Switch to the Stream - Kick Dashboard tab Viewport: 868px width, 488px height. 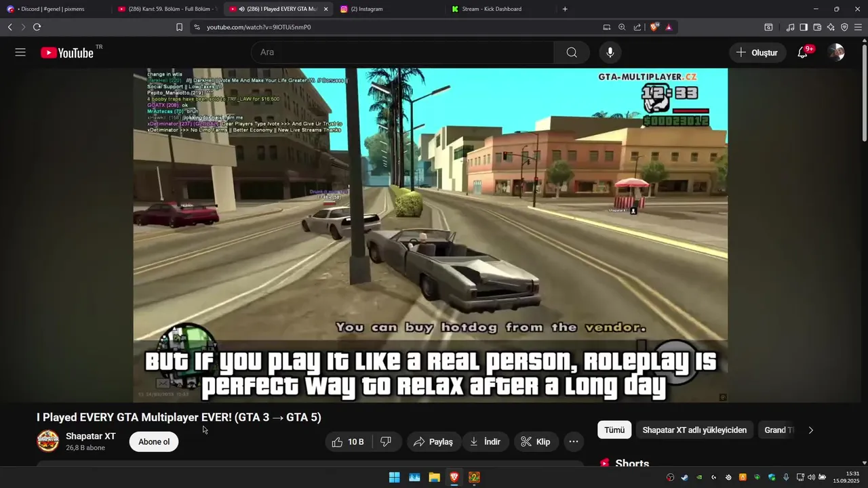coord(501,9)
